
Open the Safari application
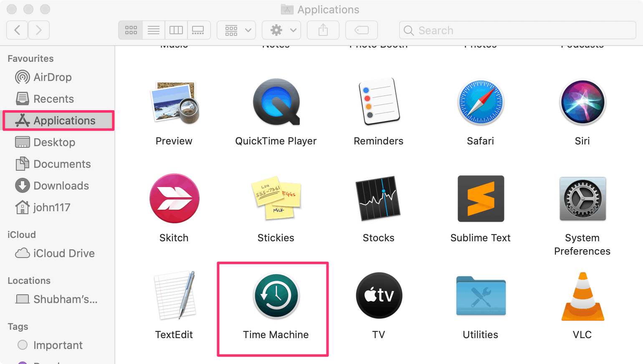click(480, 102)
